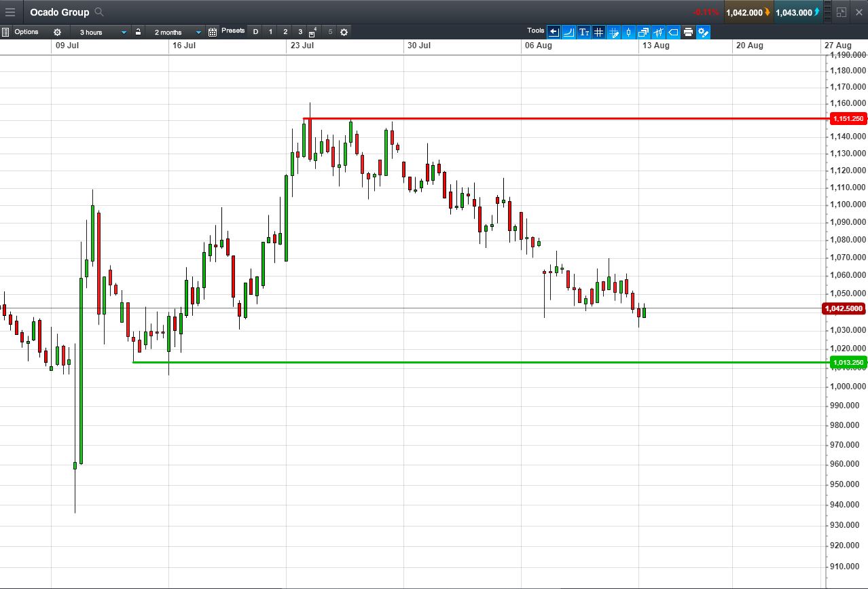868x589 pixels.
Task: Click the buy price 1,043.000
Action: point(797,12)
